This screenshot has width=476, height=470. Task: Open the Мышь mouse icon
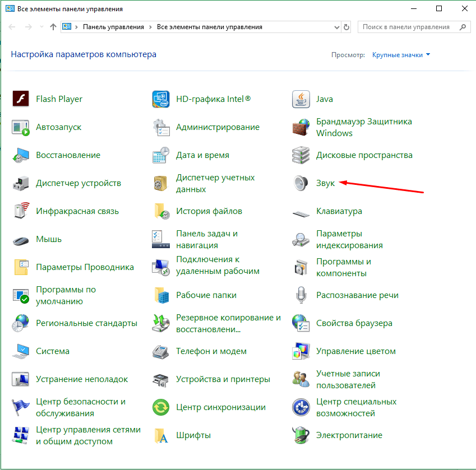21,241
